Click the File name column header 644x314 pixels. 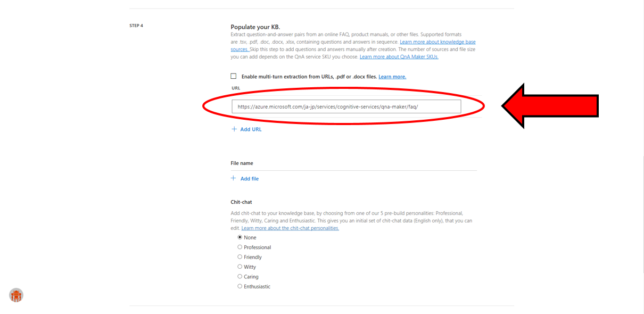click(x=242, y=163)
